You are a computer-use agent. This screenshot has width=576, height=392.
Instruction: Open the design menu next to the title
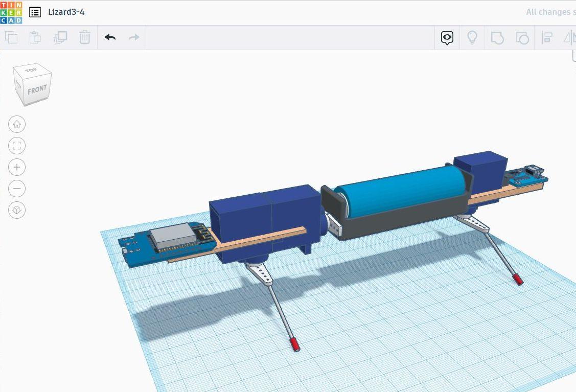(x=35, y=12)
